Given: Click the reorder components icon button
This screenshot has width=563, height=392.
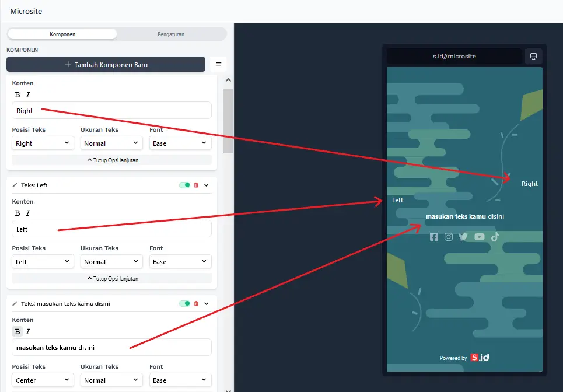Looking at the screenshot, I should 218,64.
